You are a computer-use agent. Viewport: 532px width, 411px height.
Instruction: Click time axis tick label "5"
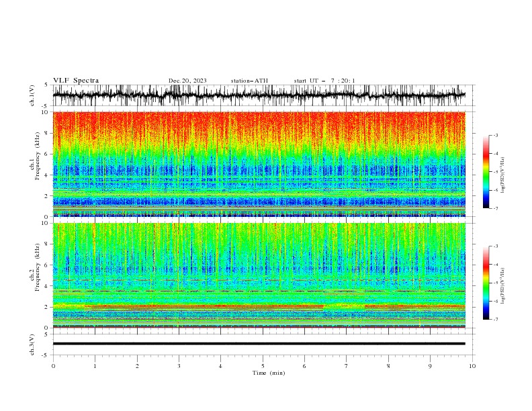click(263, 366)
